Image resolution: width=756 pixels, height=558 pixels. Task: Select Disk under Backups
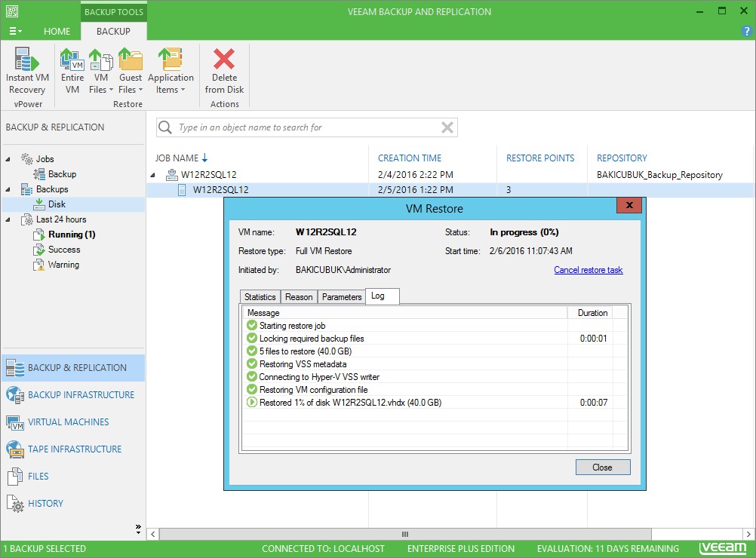tap(57, 204)
